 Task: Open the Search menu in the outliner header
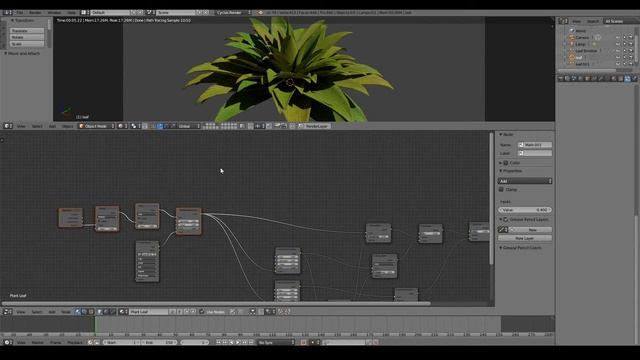[593, 21]
